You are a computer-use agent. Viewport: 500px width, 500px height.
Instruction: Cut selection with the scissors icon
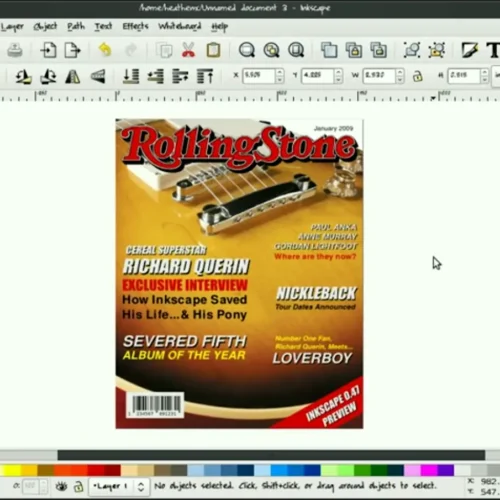(x=188, y=50)
